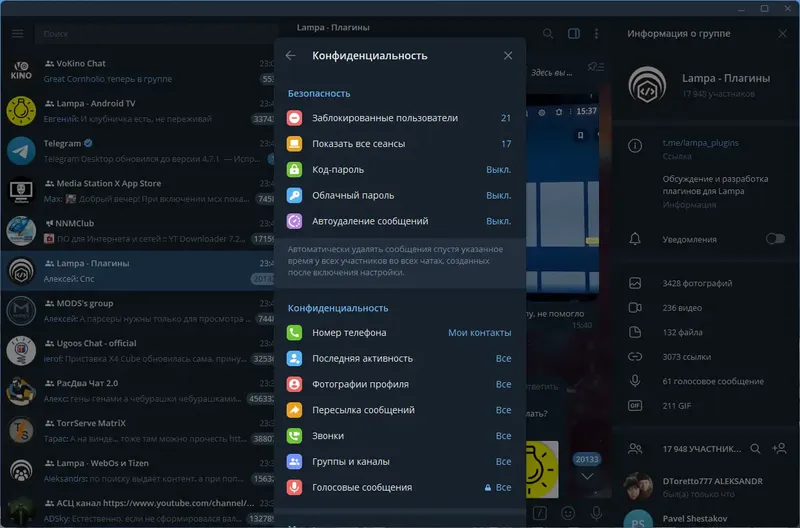Click the orange message forwarding arrow icon
Image resolution: width=800 pixels, height=528 pixels.
[294, 410]
